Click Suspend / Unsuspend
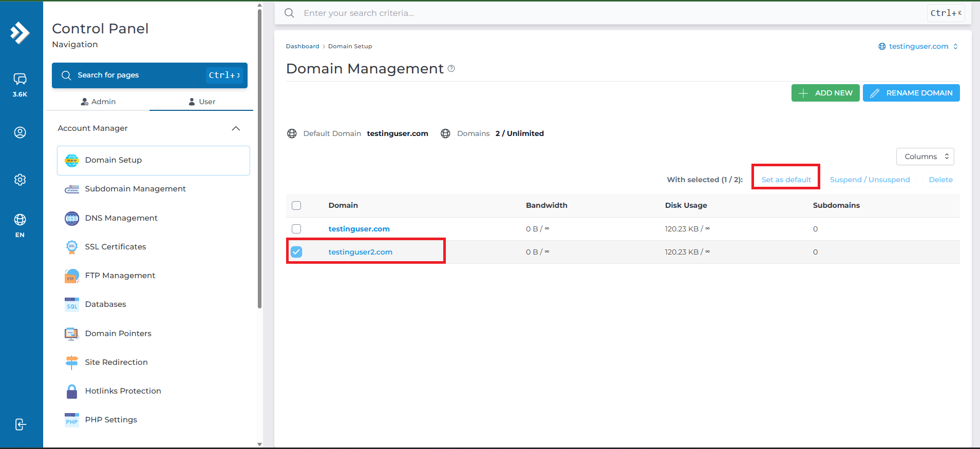The height and width of the screenshot is (449, 980). click(870, 180)
